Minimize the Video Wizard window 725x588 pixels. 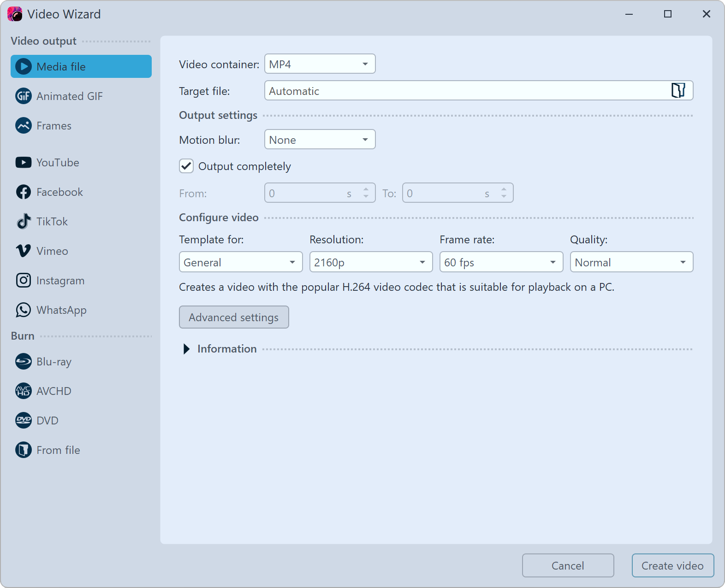coord(629,14)
